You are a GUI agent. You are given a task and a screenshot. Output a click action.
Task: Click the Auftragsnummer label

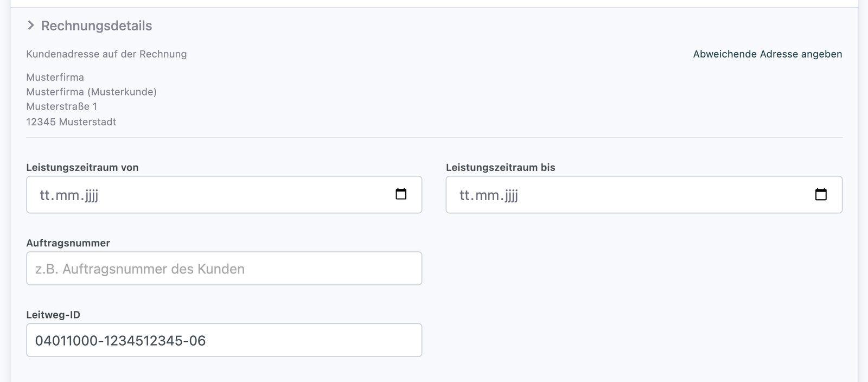click(x=68, y=243)
